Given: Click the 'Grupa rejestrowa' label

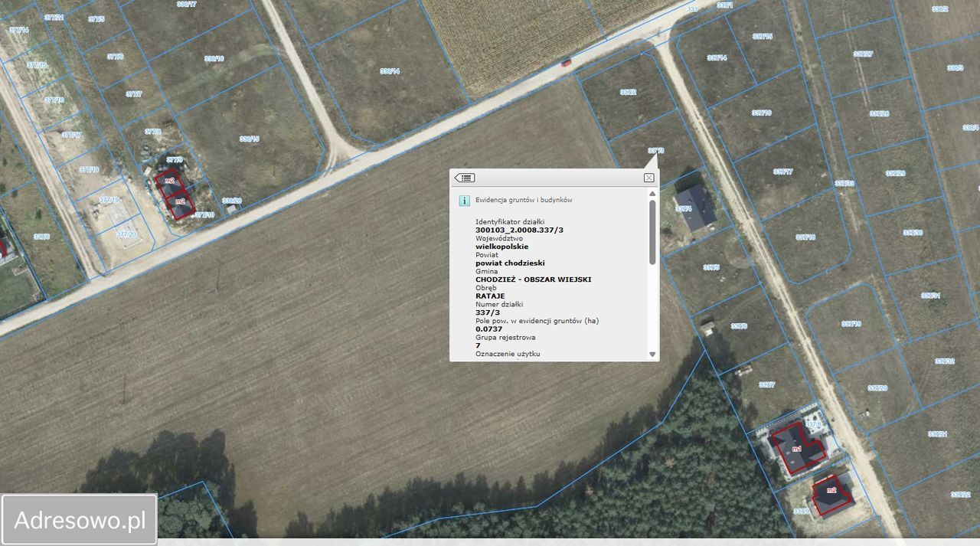Looking at the screenshot, I should [505, 337].
